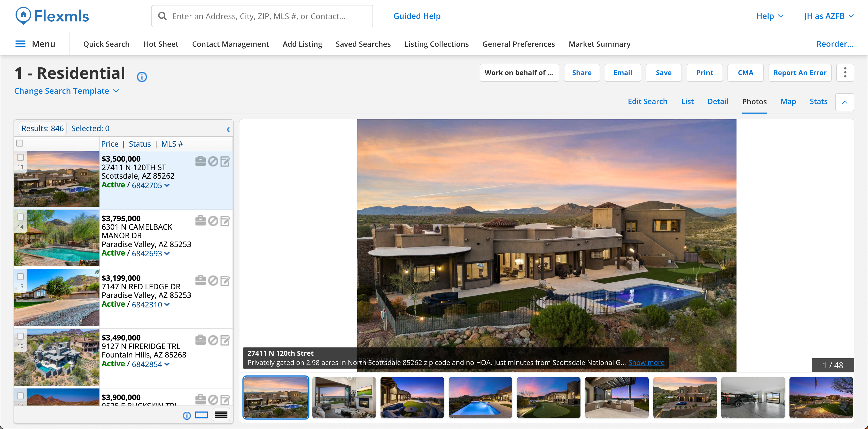This screenshot has width=868, height=429.
Task: Click hide icon for $3,900,000 listing
Action: (213, 400)
